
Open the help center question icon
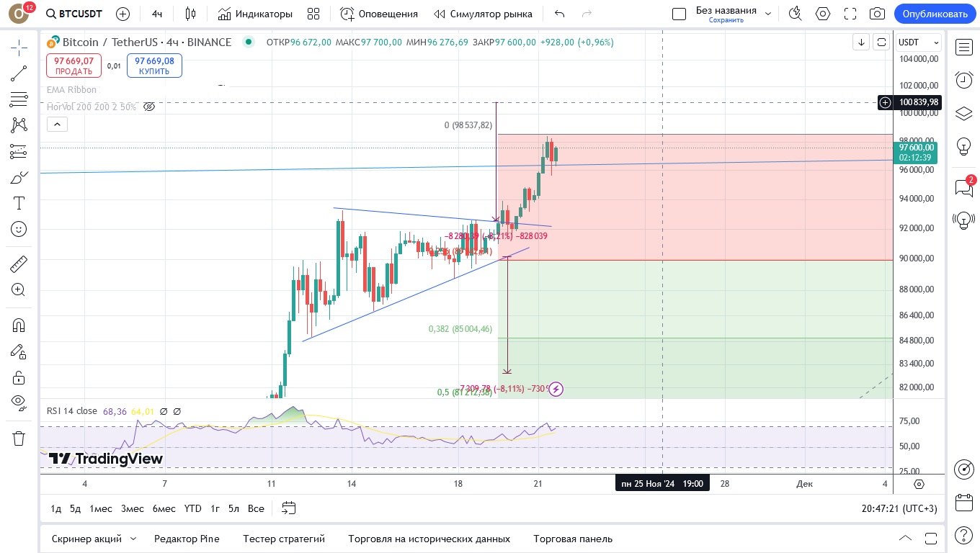[964, 535]
